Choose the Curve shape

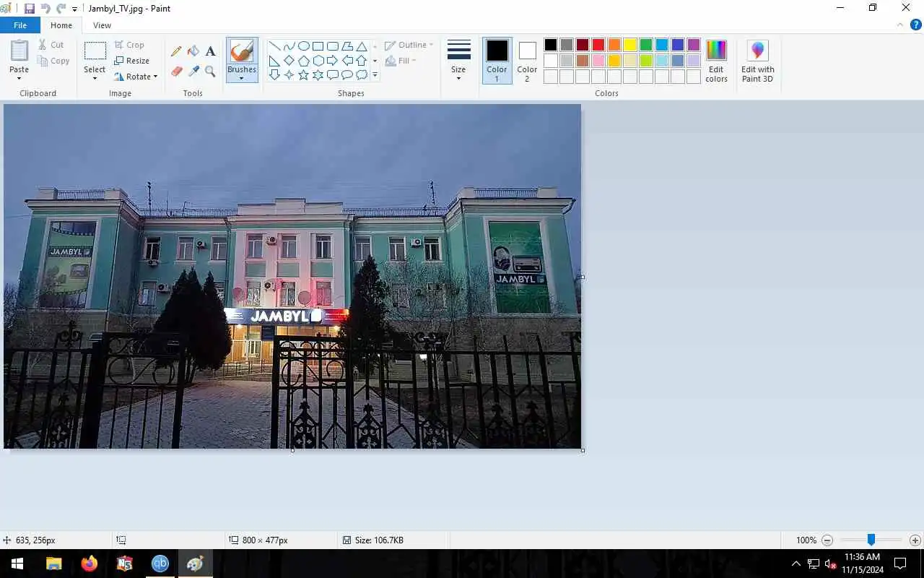pos(289,46)
